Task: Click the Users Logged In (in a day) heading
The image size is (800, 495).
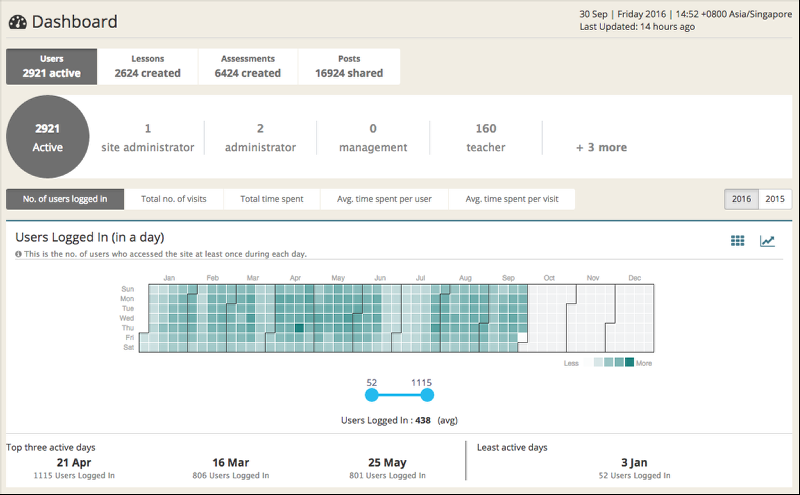Action: 90,237
